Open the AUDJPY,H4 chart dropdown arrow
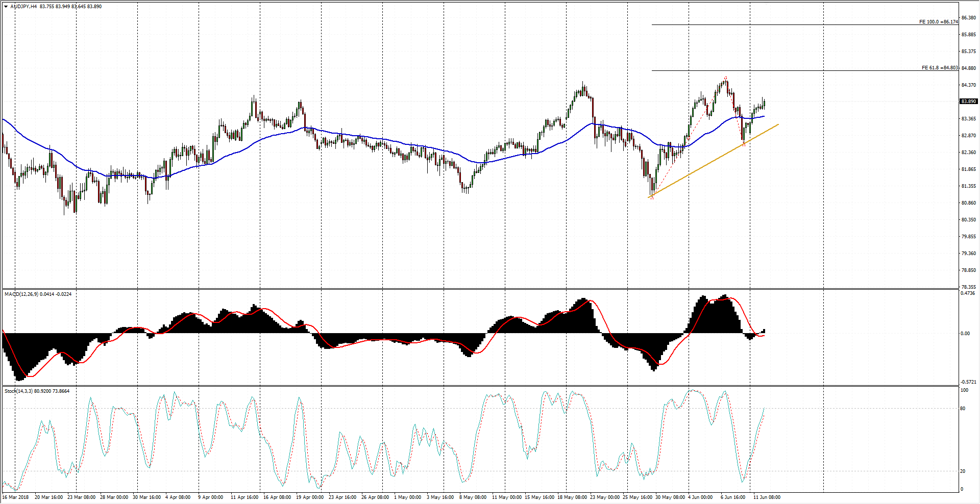The width and height of the screenshot is (980, 504). point(6,7)
